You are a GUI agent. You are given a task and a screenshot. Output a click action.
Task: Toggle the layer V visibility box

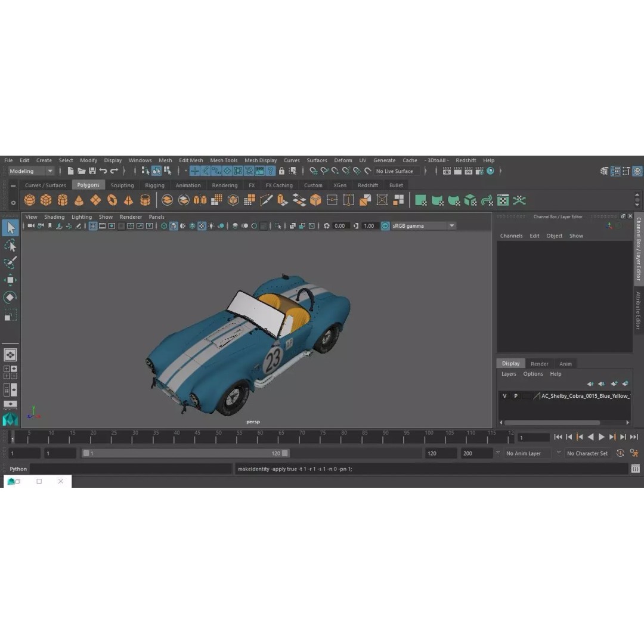click(x=504, y=396)
